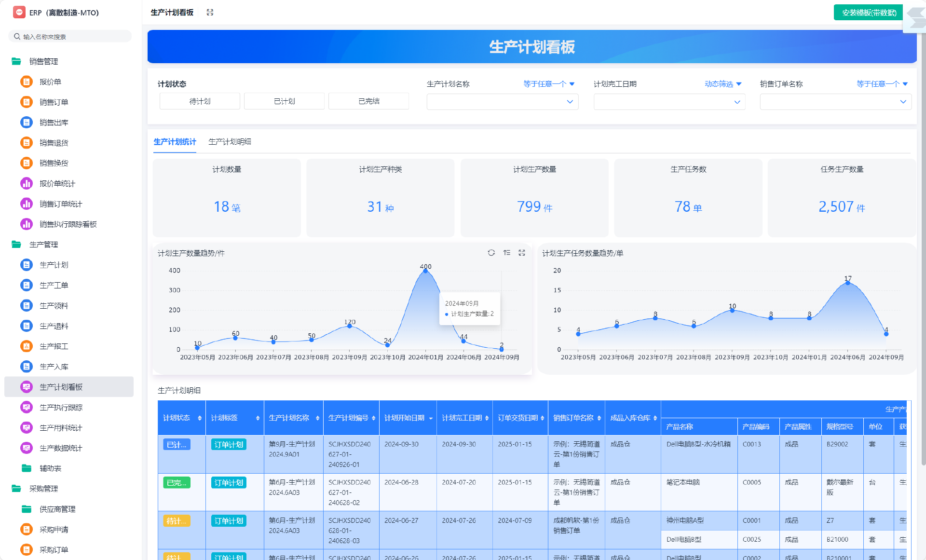The height and width of the screenshot is (560, 926).
Task: Open 生产入库 icon in sidebar
Action: 26,367
